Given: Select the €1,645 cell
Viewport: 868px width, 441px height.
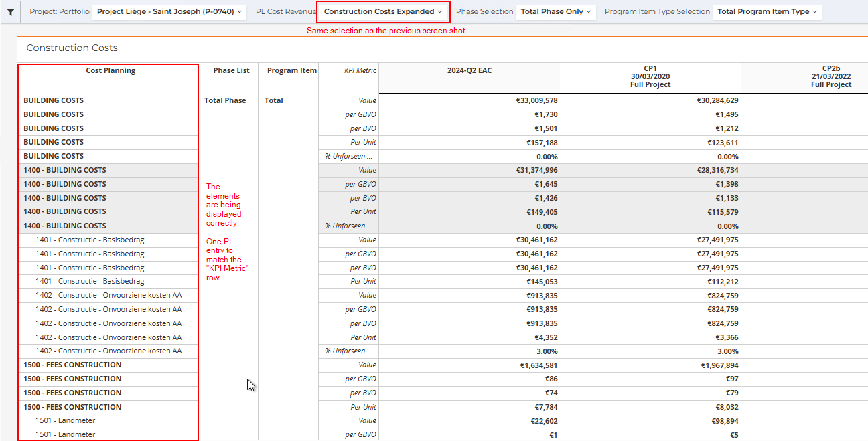Looking at the screenshot, I should click(x=546, y=184).
